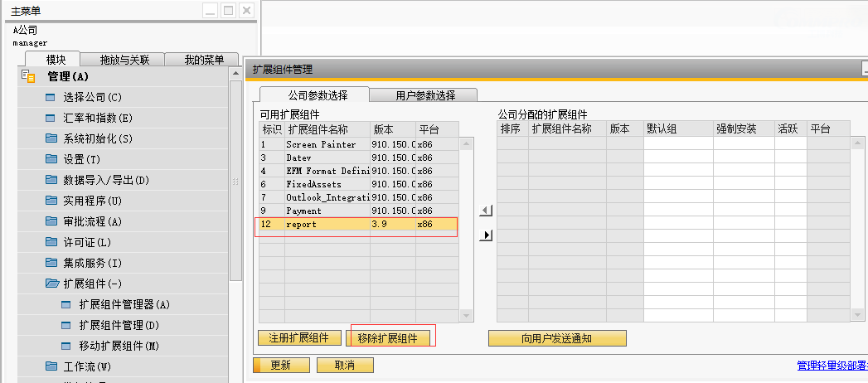Click the 注册扩展组件 button
The height and width of the screenshot is (383, 868).
(x=299, y=337)
